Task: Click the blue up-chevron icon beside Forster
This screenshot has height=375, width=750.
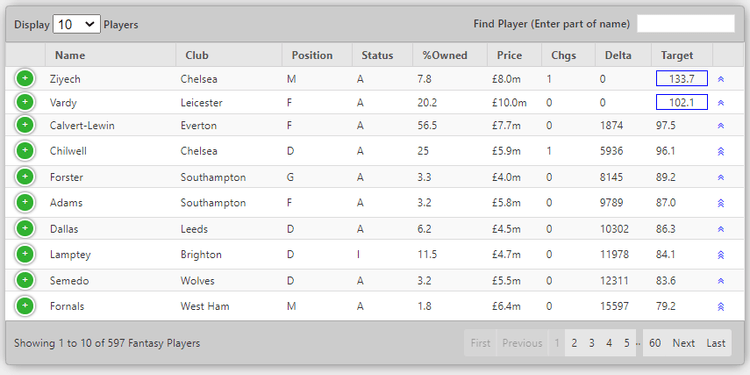Action: coord(721,177)
